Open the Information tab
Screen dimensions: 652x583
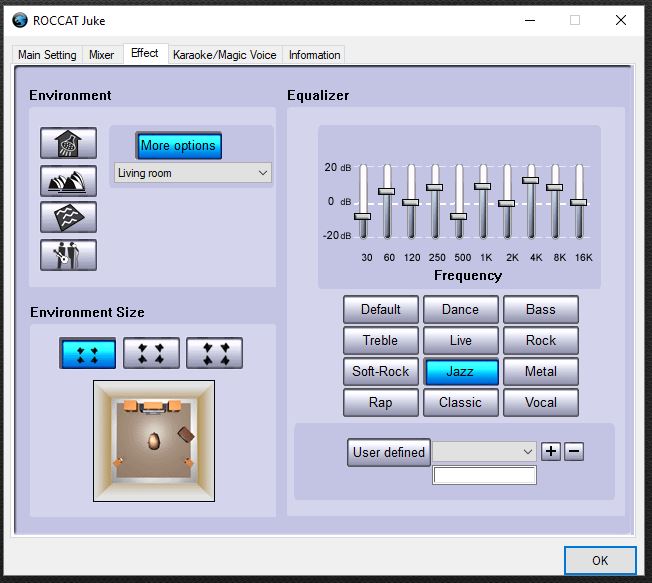[314, 55]
